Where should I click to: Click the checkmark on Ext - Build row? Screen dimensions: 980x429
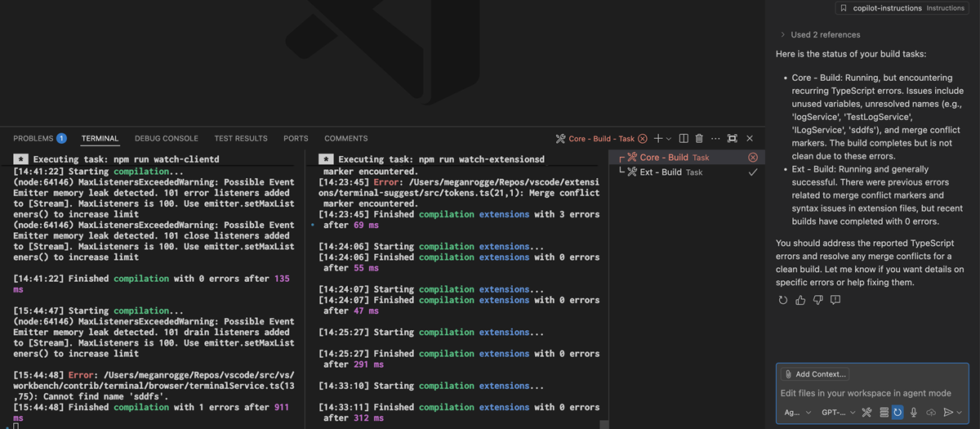pyautogui.click(x=753, y=172)
